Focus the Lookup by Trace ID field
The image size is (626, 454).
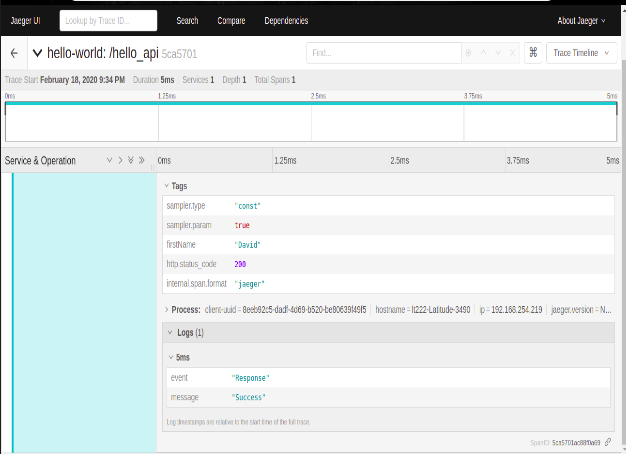[108, 21]
